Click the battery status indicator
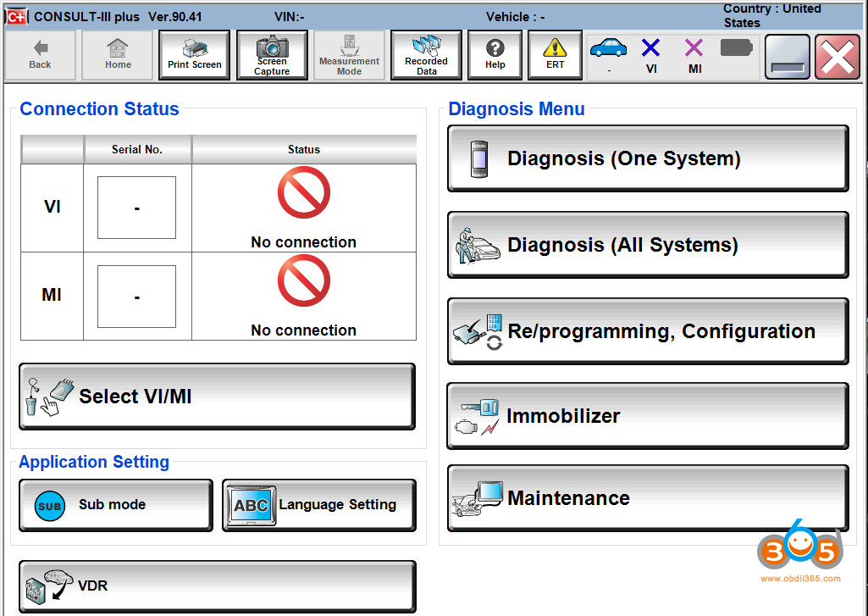The height and width of the screenshot is (616, 868). pyautogui.click(x=736, y=48)
